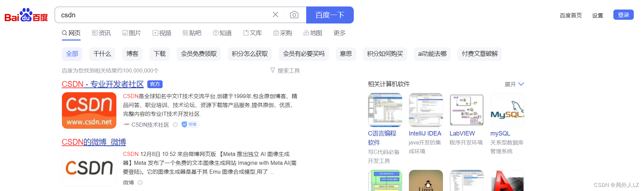Select the 全部 filter chip

(x=72, y=54)
